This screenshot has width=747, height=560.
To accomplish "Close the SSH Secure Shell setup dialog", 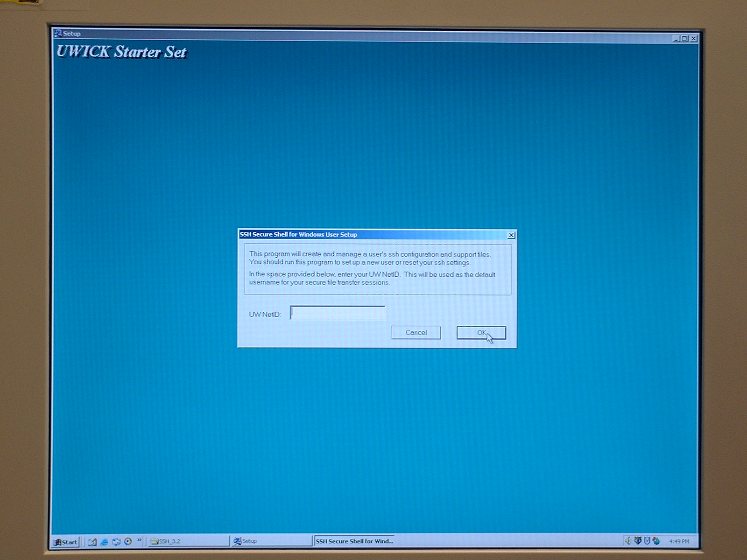I will pos(511,235).
